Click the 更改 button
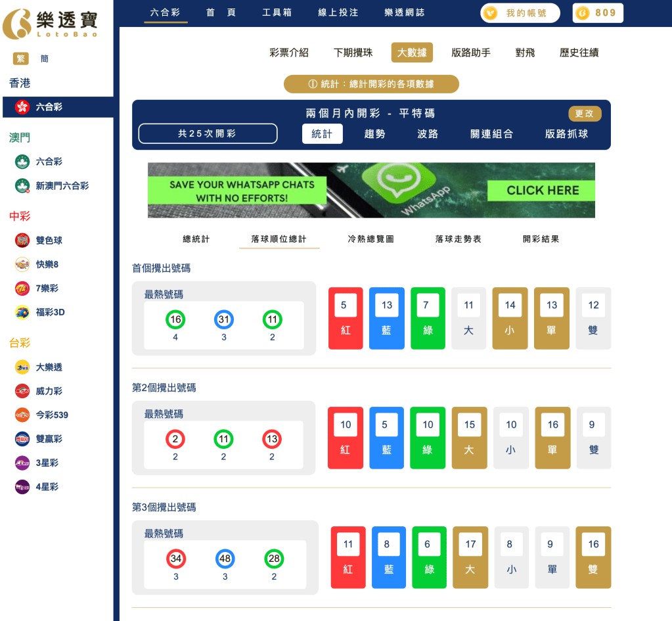This screenshot has height=621, width=672. click(x=584, y=113)
